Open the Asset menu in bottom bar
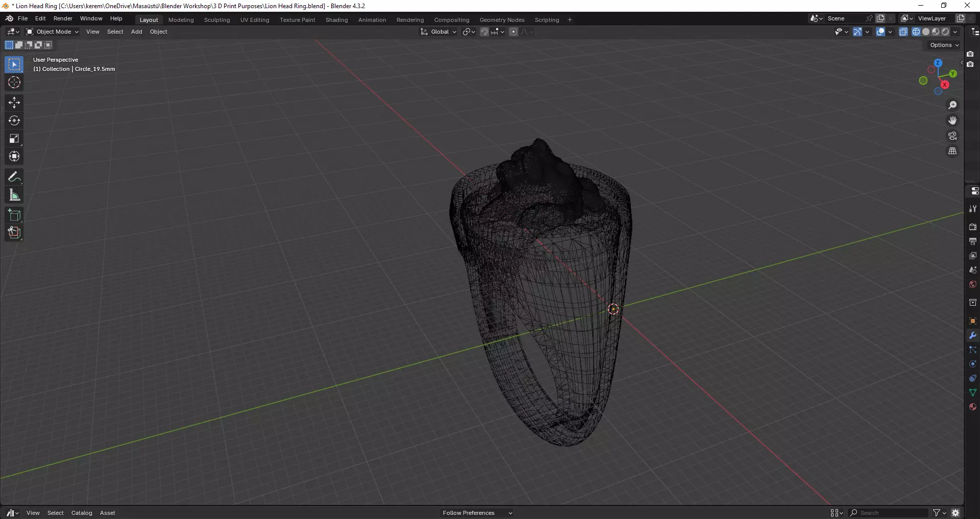Image resolution: width=980 pixels, height=519 pixels. [107, 513]
